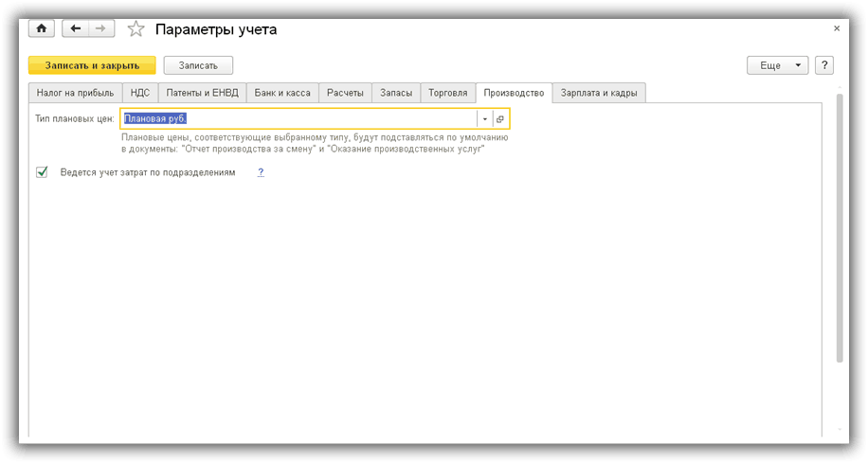Go back with the left arrow
Viewport: 868px width, 463px height.
tap(76, 28)
